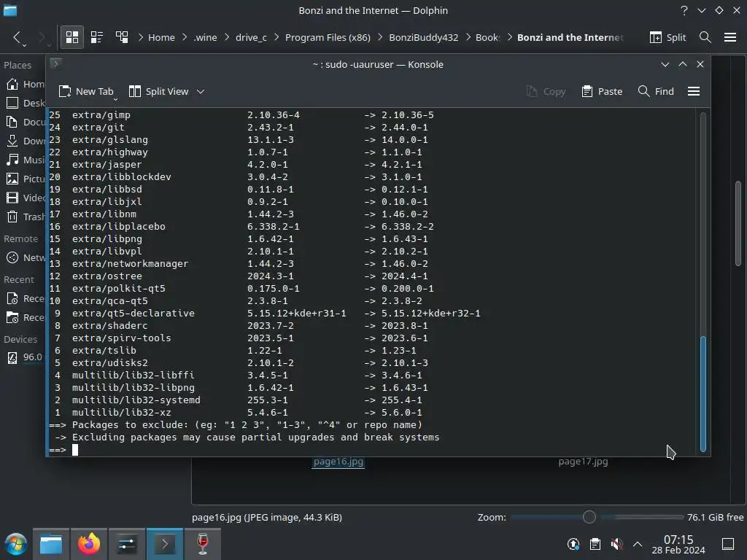Keep Konsole window below others chevron
The width and height of the screenshot is (747, 560).
(665, 64)
